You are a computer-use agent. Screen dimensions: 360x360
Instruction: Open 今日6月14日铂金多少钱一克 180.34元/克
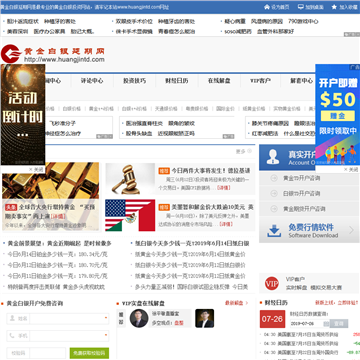(x=57, y=254)
